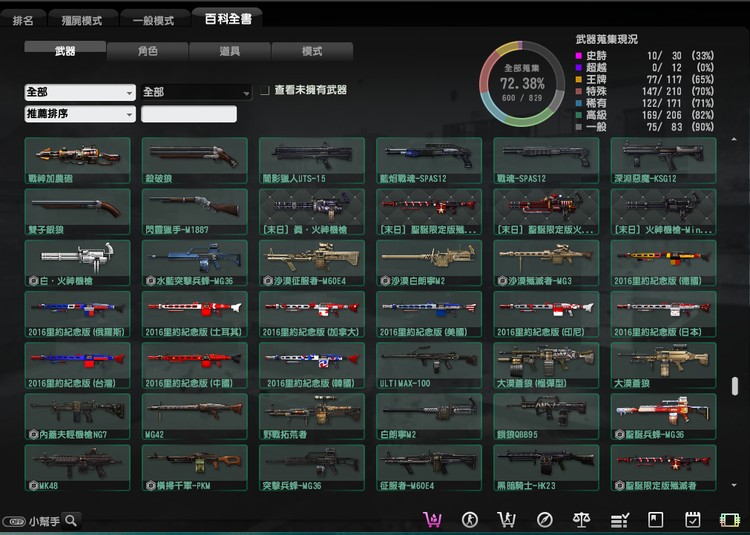This screenshot has height=535, width=750.
Task: Click the magnifier icon beside 小幫手
Action: [x=71, y=521]
